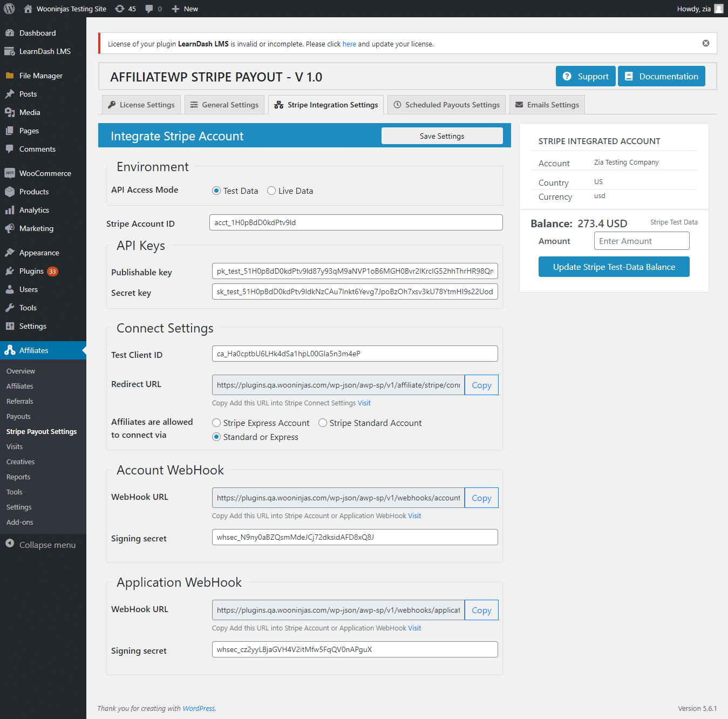
Task: Open the Documentation button
Action: (x=662, y=76)
